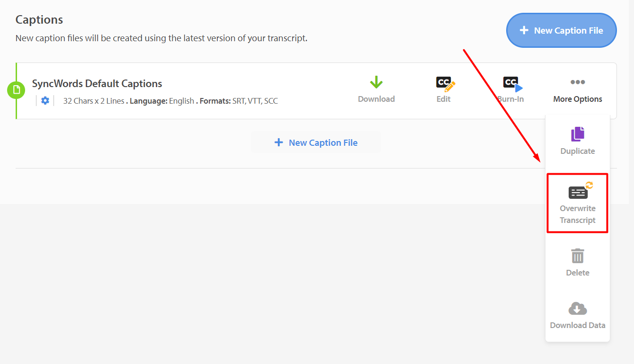Click the green document file icon

(16, 90)
